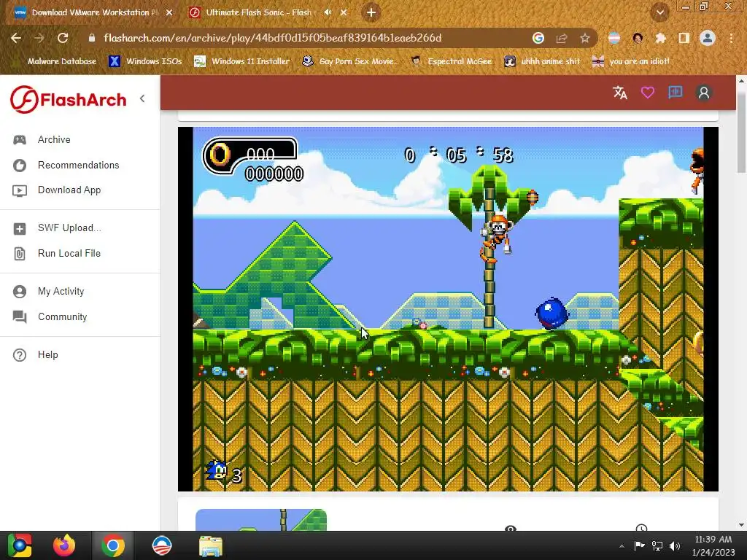This screenshot has width=747, height=560.
Task: Open the Action Center flag icon
Action: 639,545
